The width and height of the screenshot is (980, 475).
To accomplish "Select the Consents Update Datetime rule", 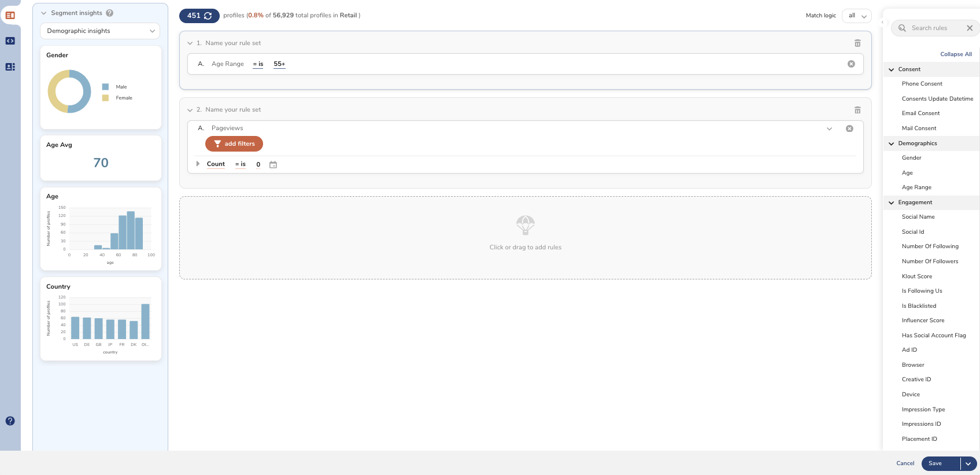I will point(937,99).
